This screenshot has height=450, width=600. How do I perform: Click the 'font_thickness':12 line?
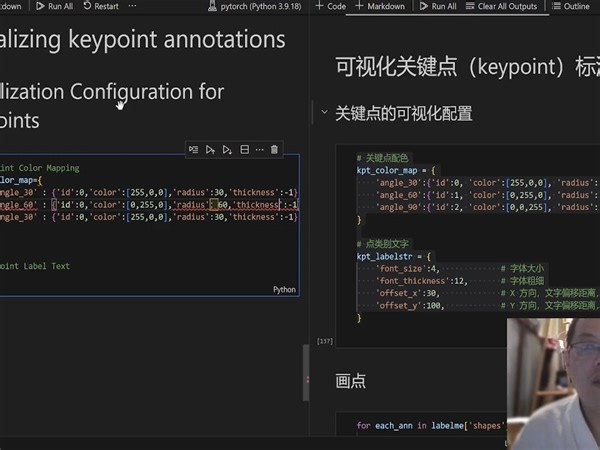point(422,281)
